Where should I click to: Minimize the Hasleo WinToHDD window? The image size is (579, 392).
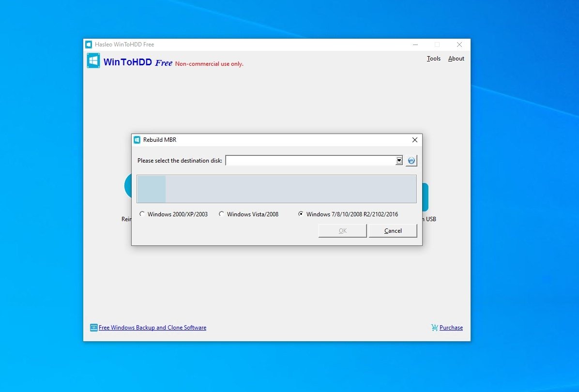(x=415, y=45)
